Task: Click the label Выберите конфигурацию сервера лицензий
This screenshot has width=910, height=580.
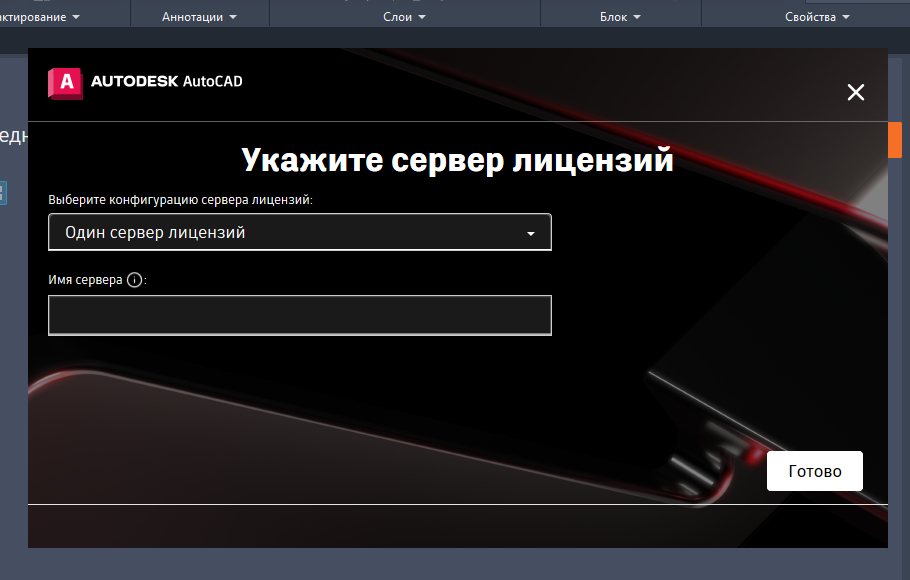Action: coord(180,200)
